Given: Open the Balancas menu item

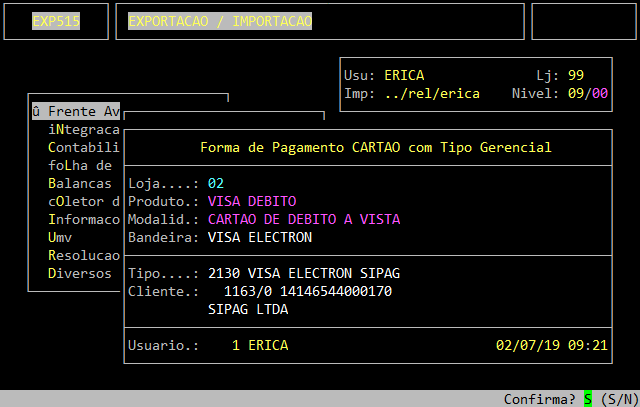Looking at the screenshot, I should 79,183.
